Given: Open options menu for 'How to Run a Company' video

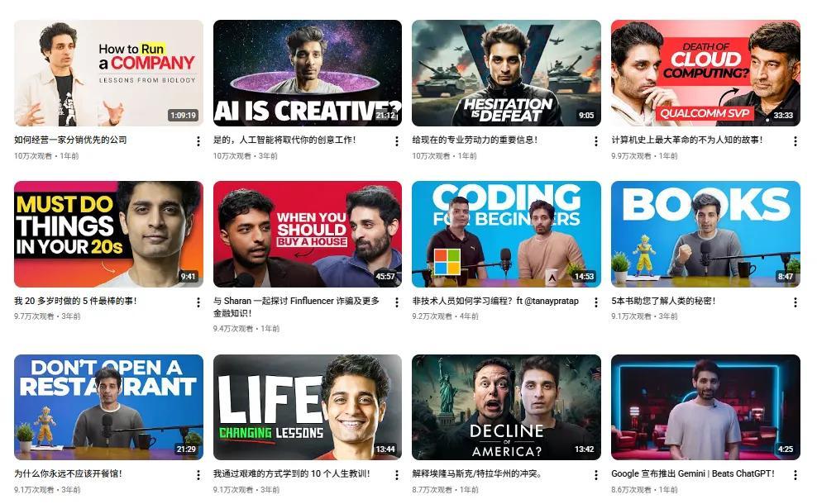Looking at the screenshot, I should (198, 141).
